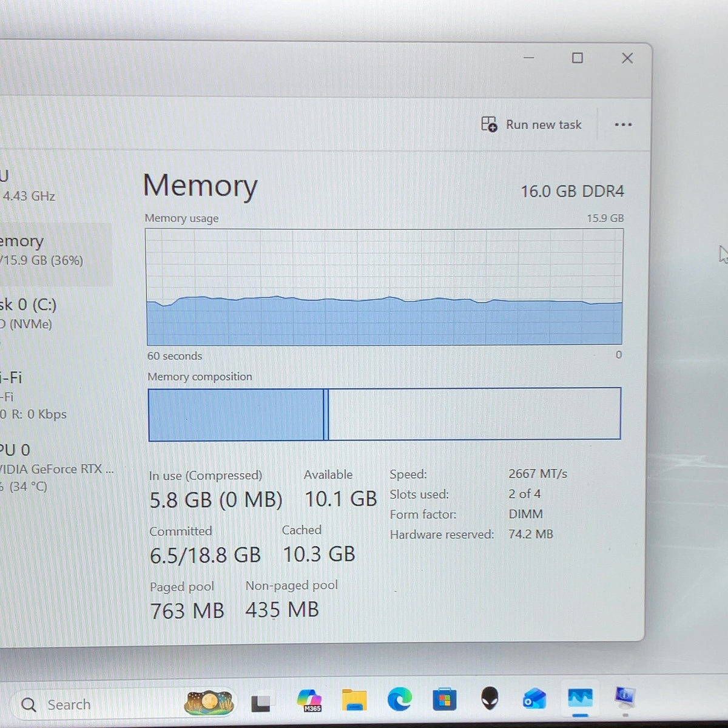Click the 2 of 4 slots used value
The image size is (728, 728).
[524, 494]
